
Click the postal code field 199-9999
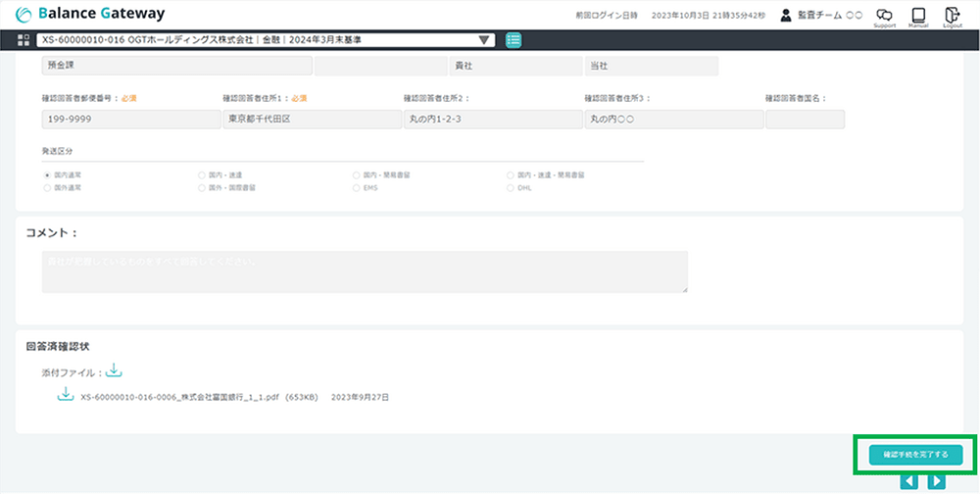pyautogui.click(x=131, y=120)
